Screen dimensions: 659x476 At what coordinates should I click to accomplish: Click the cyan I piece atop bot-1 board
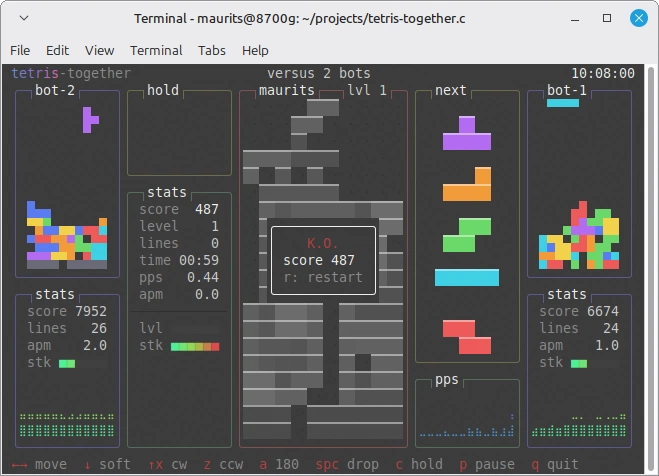pyautogui.click(x=563, y=103)
